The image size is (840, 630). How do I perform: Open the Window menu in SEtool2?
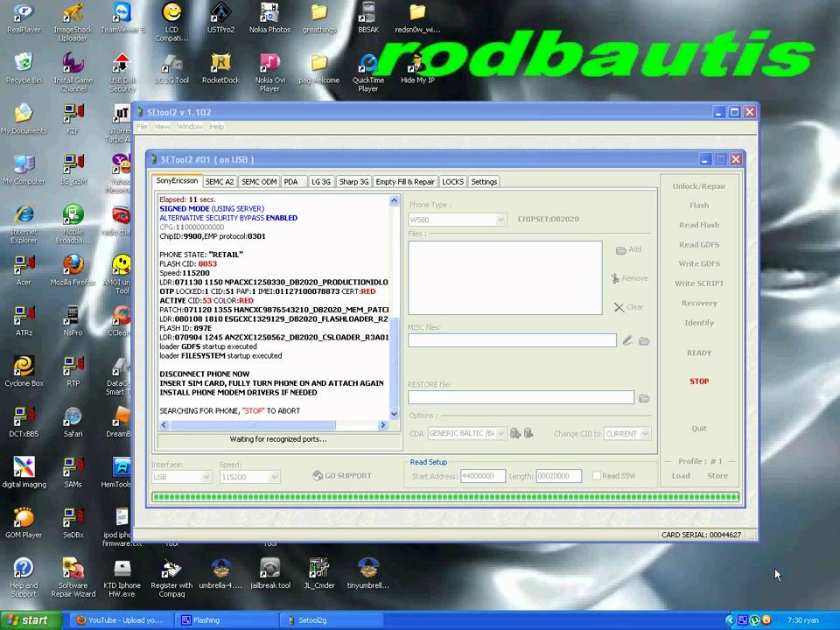pyautogui.click(x=190, y=127)
